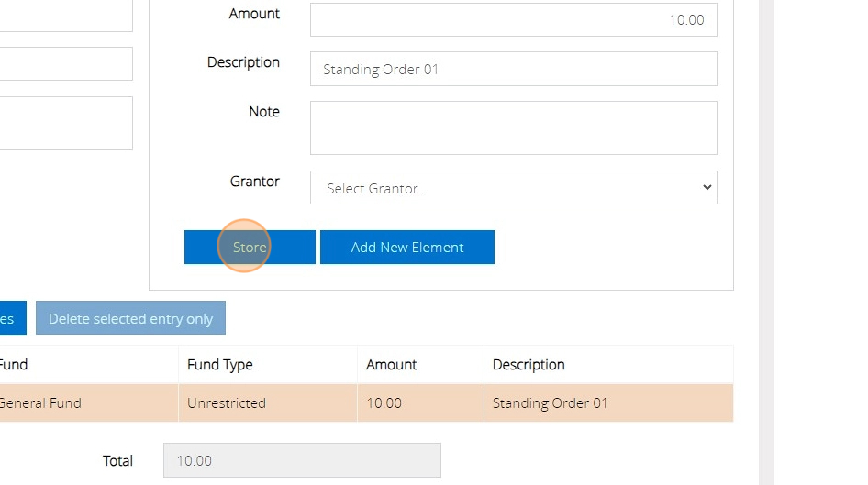Select the General Fund table cell
The width and height of the screenshot is (868, 485).
pyautogui.click(x=41, y=403)
